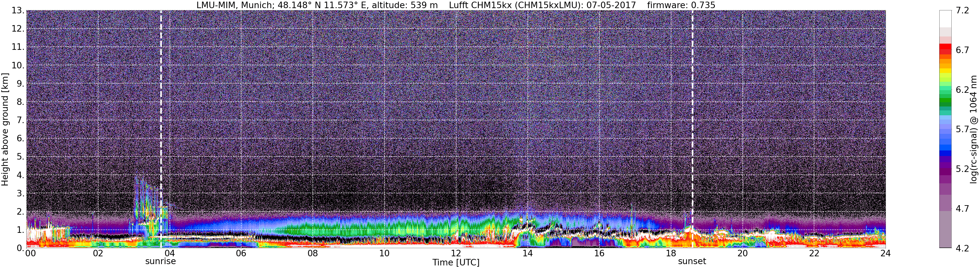Click the colorbar tick label 7.2

click(x=962, y=10)
